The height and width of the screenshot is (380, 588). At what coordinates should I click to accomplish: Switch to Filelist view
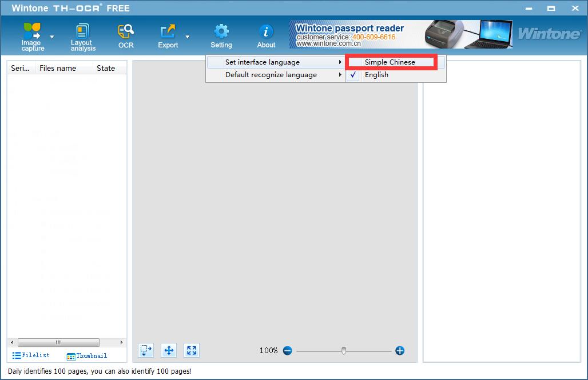point(31,355)
